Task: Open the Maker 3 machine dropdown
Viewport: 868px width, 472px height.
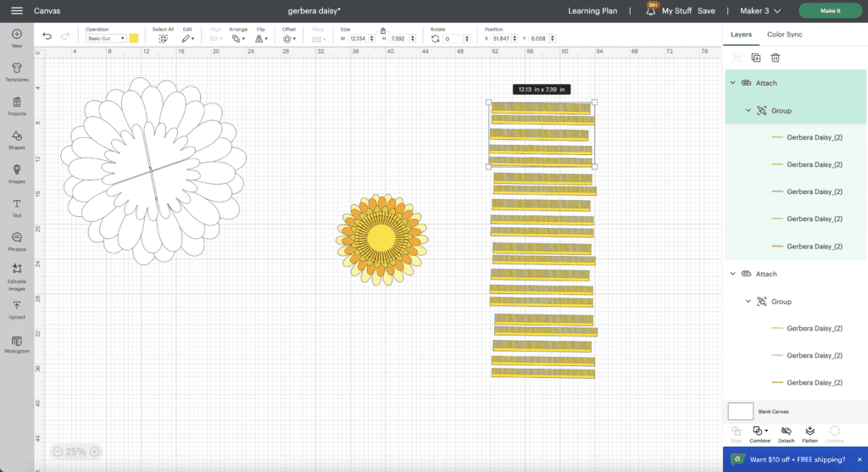Action: [760, 10]
